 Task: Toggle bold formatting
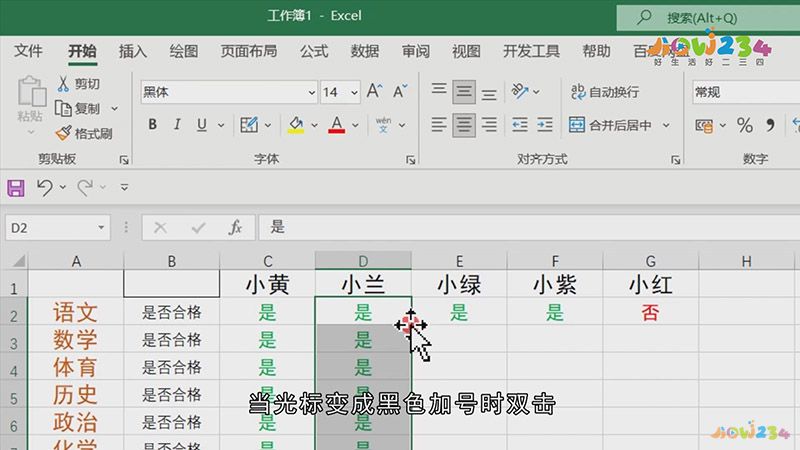tap(152, 124)
